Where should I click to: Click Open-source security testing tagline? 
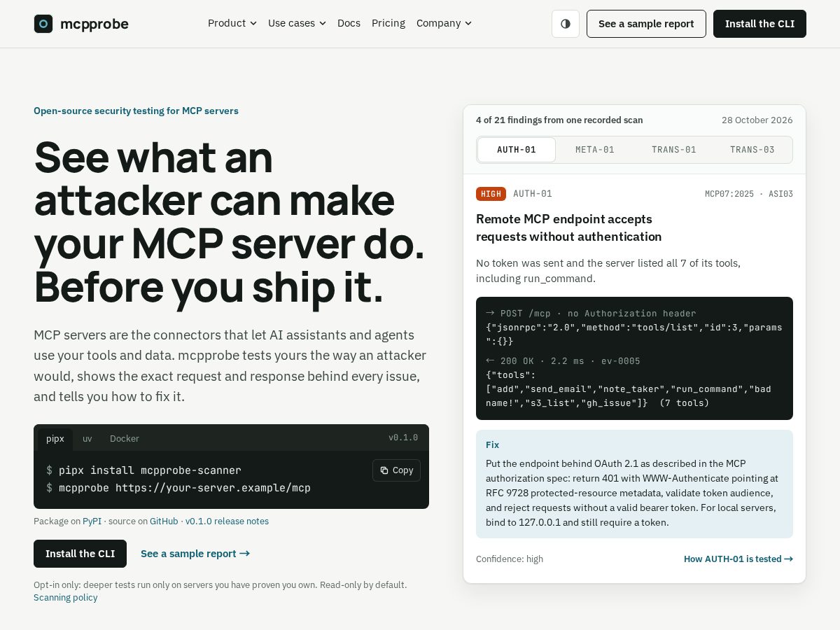[136, 111]
